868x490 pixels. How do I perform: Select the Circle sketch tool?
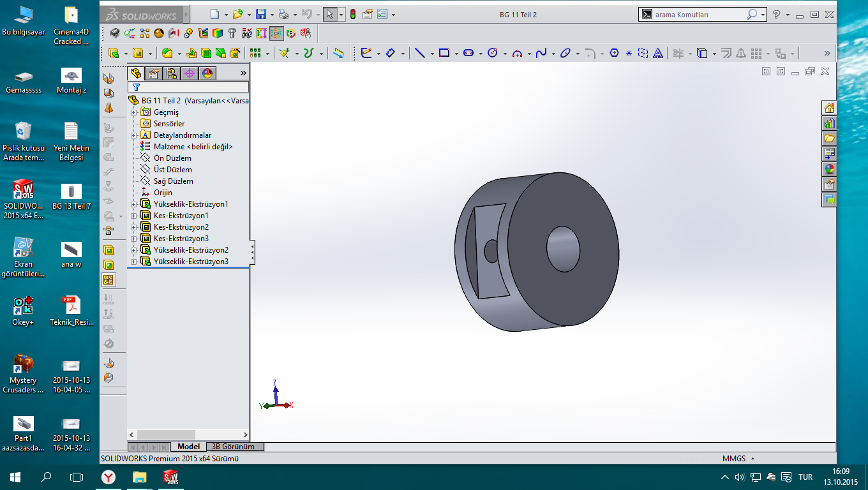pyautogui.click(x=492, y=53)
